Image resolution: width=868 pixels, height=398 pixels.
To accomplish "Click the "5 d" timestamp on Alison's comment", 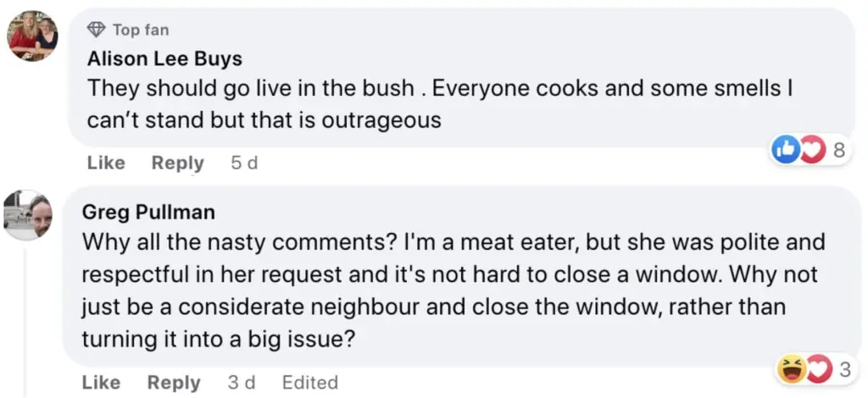I will click(x=244, y=163).
